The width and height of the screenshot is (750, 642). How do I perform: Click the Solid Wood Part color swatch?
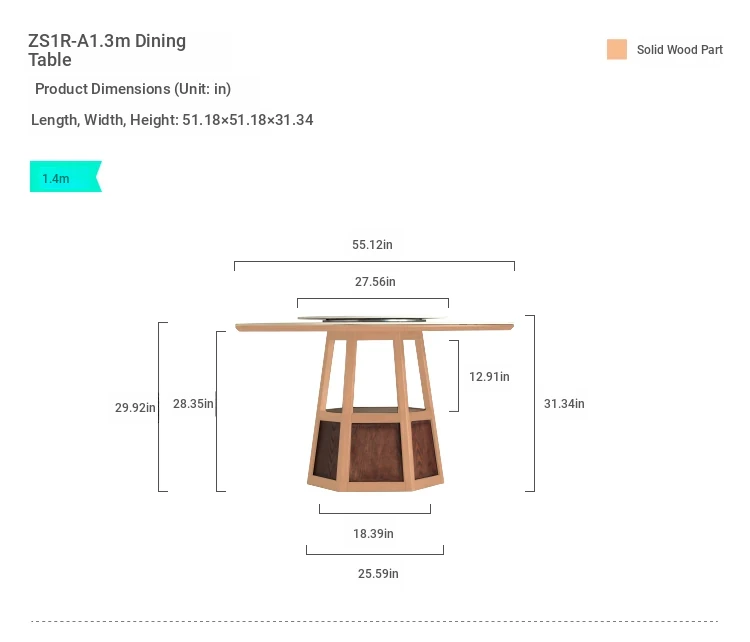pyautogui.click(x=617, y=49)
